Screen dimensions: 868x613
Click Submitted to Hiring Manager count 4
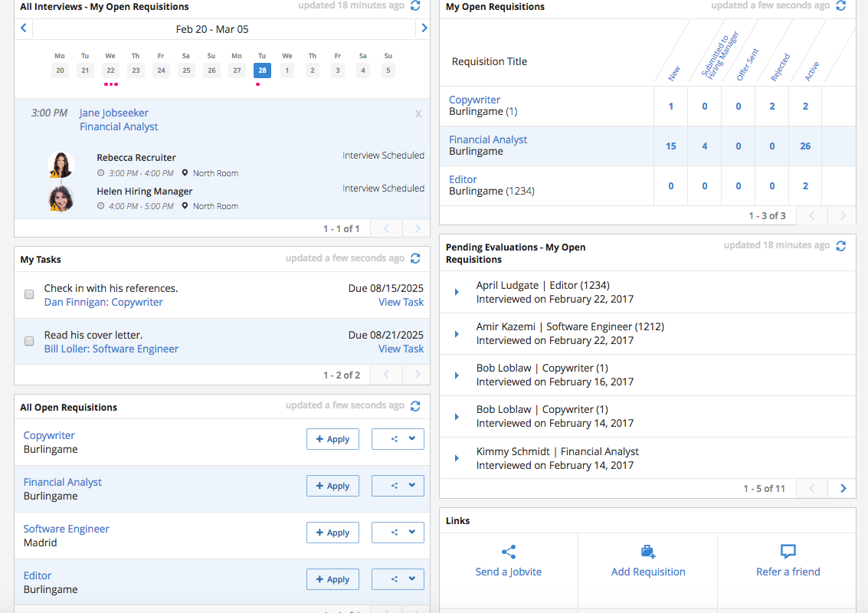(705, 146)
